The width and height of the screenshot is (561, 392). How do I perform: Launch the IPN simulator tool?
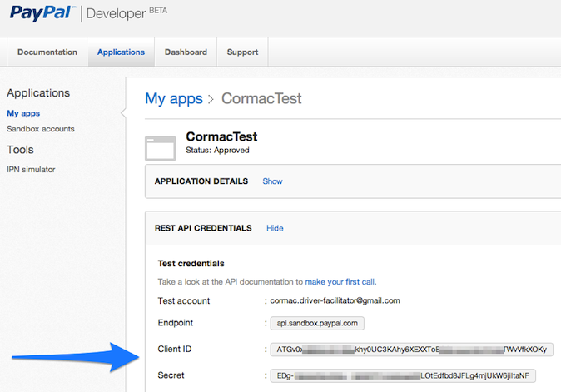coord(31,169)
